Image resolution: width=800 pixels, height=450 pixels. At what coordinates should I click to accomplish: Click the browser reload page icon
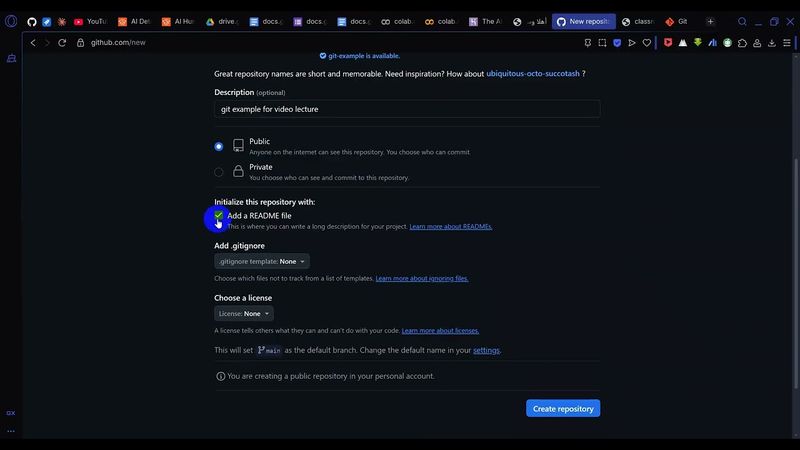coord(63,43)
